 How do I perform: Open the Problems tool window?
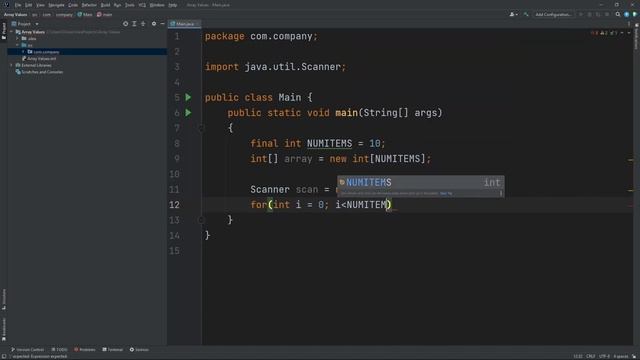click(84, 350)
